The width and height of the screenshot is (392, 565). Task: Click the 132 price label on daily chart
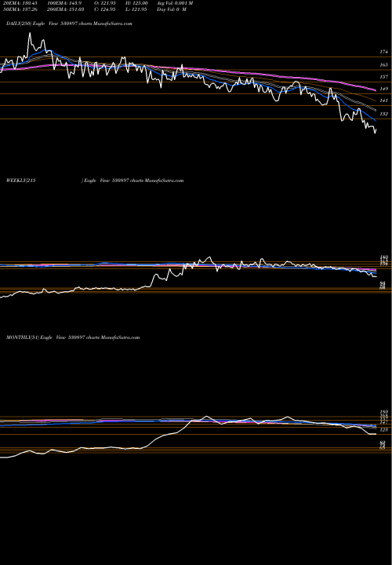pyautogui.click(x=383, y=114)
